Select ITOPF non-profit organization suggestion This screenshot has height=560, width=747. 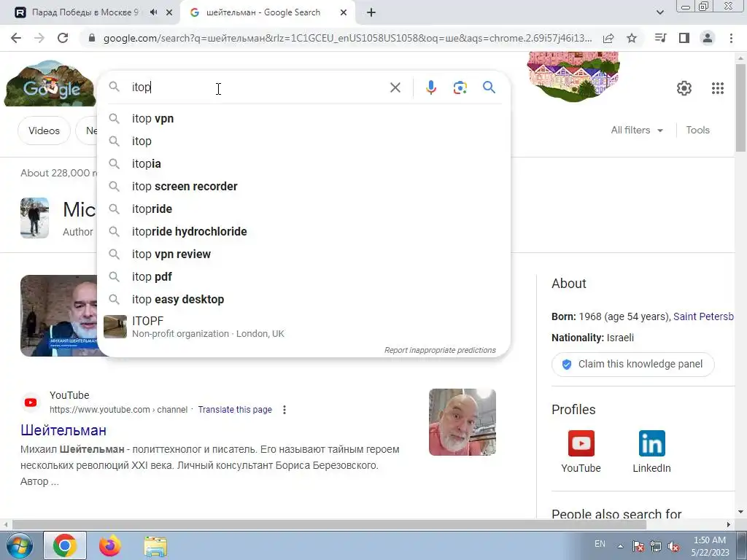click(x=303, y=327)
